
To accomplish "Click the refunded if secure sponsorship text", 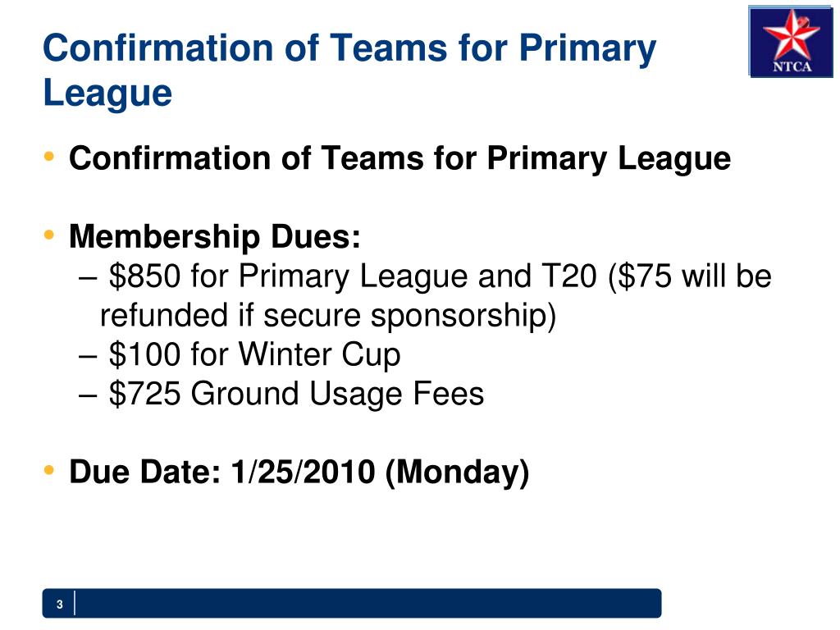I will click(x=328, y=316).
